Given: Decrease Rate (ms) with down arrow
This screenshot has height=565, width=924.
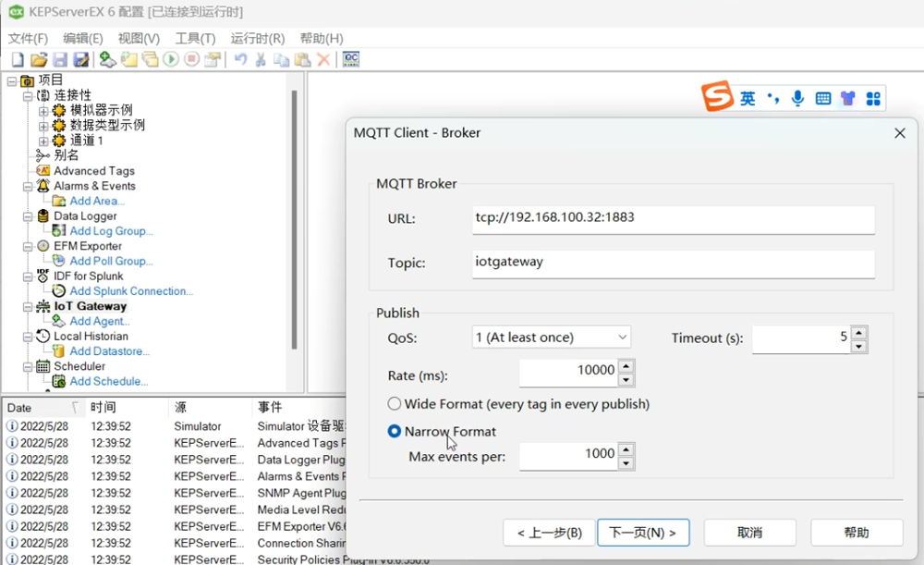Looking at the screenshot, I should pos(626,380).
